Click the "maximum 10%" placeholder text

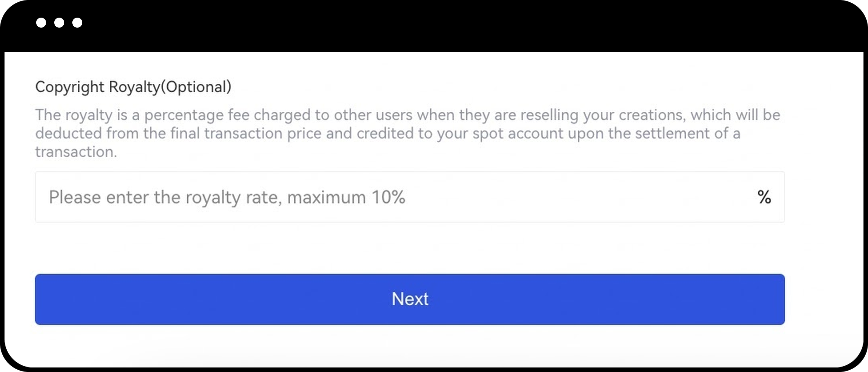click(x=346, y=197)
